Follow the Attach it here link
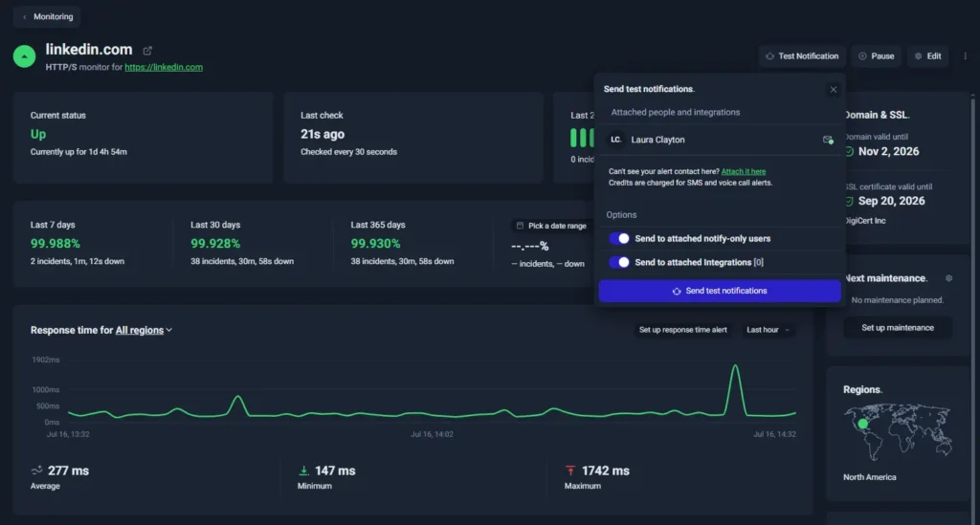 tap(743, 171)
